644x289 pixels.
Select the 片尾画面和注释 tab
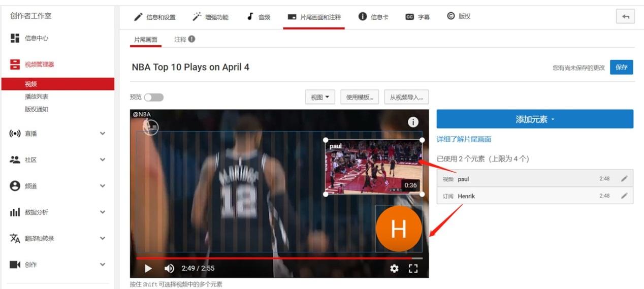(314, 17)
